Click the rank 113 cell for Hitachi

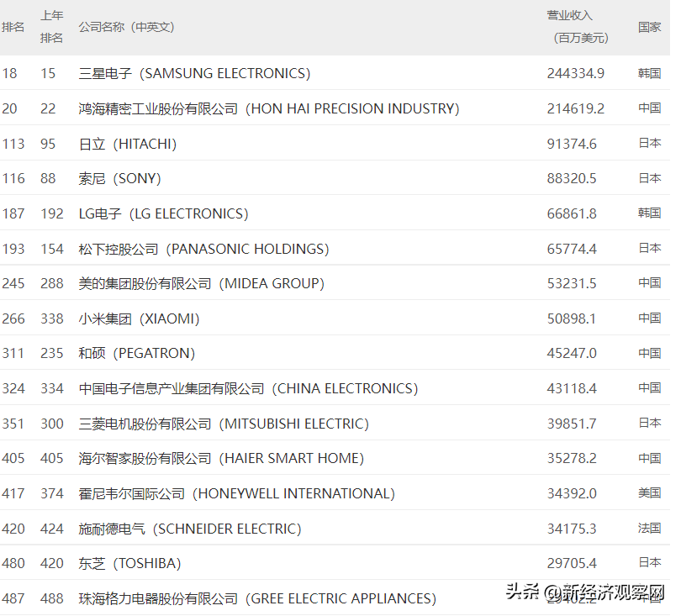(x=13, y=144)
